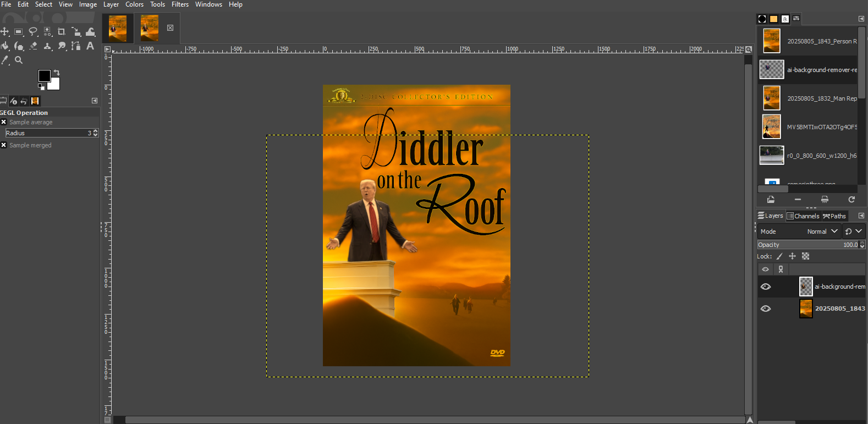The width and height of the screenshot is (868, 424).
Task: Open the Edit menu
Action: (x=23, y=4)
